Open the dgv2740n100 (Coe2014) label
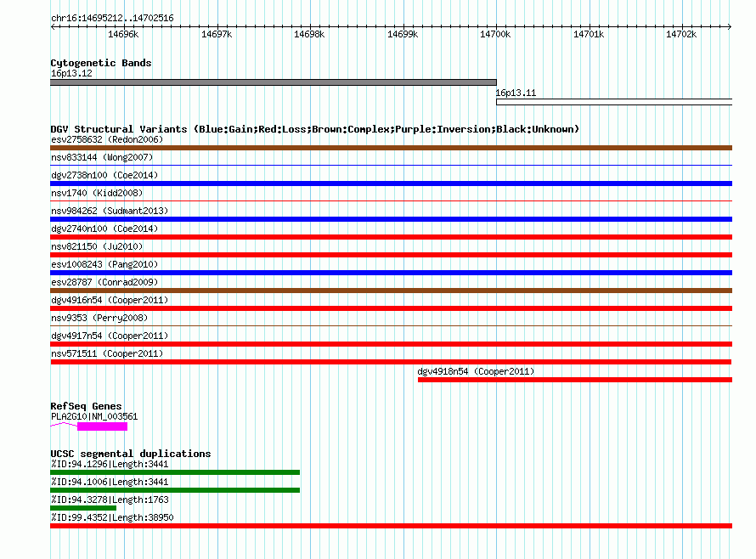This screenshot has height=559, width=756. pyautogui.click(x=104, y=229)
